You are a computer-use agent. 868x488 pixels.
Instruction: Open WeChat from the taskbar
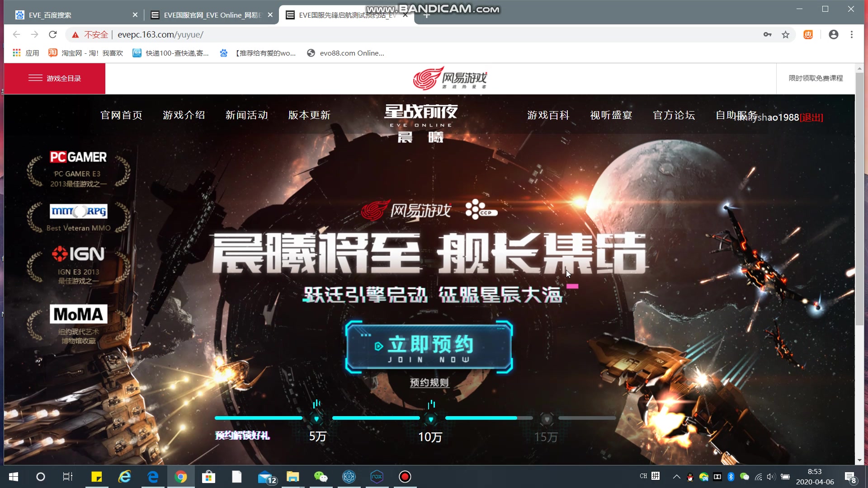point(321,477)
